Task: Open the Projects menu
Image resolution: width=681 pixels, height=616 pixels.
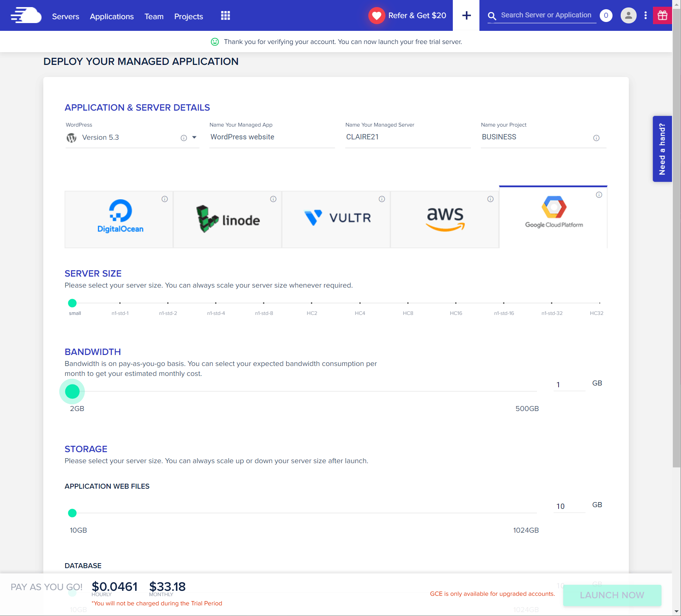Action: [x=188, y=16]
